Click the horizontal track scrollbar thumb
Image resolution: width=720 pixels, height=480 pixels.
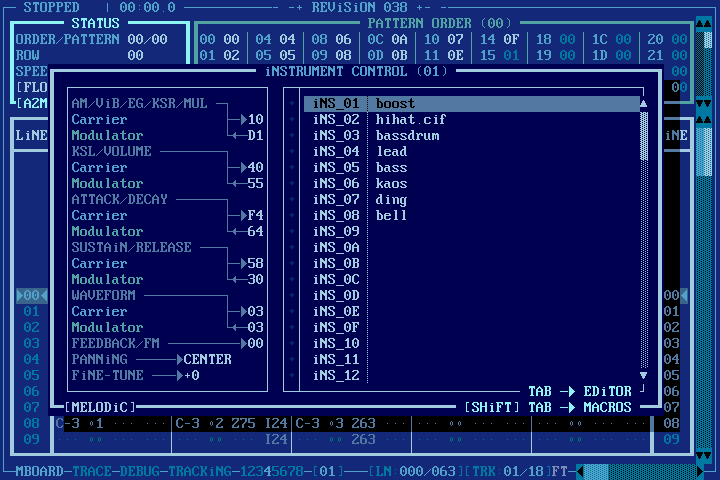point(596,472)
